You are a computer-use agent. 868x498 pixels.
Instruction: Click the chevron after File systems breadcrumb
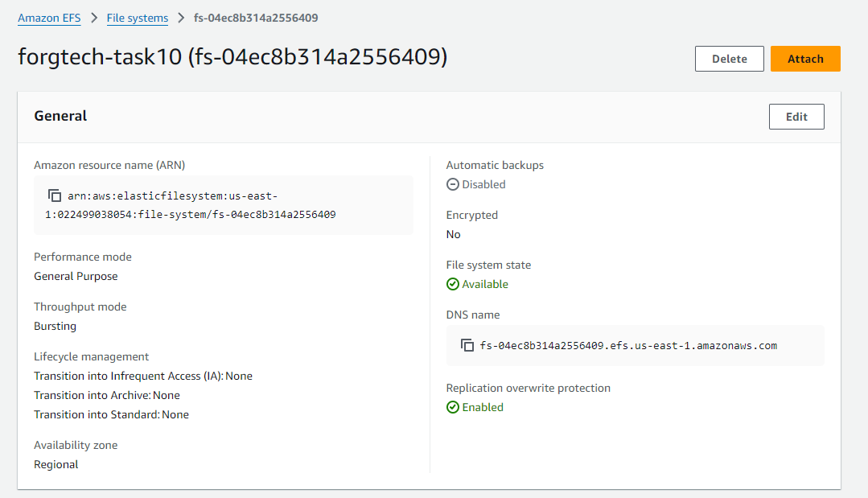pos(182,18)
